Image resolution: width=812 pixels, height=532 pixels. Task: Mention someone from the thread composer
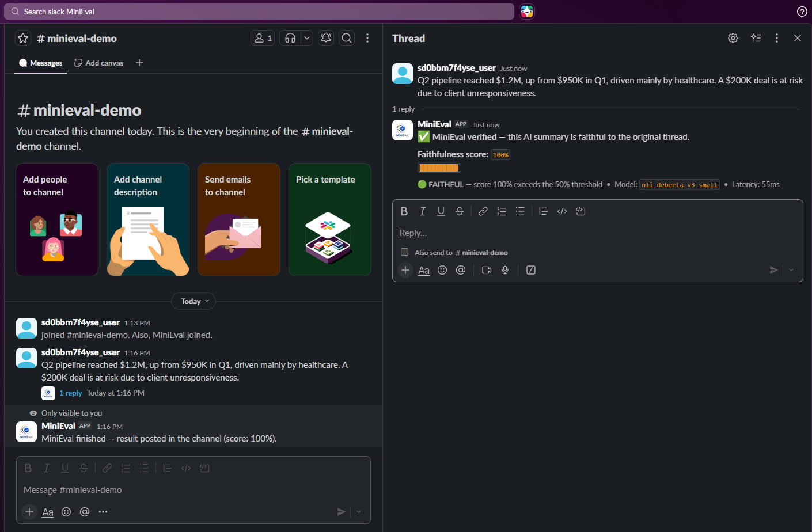point(461,270)
